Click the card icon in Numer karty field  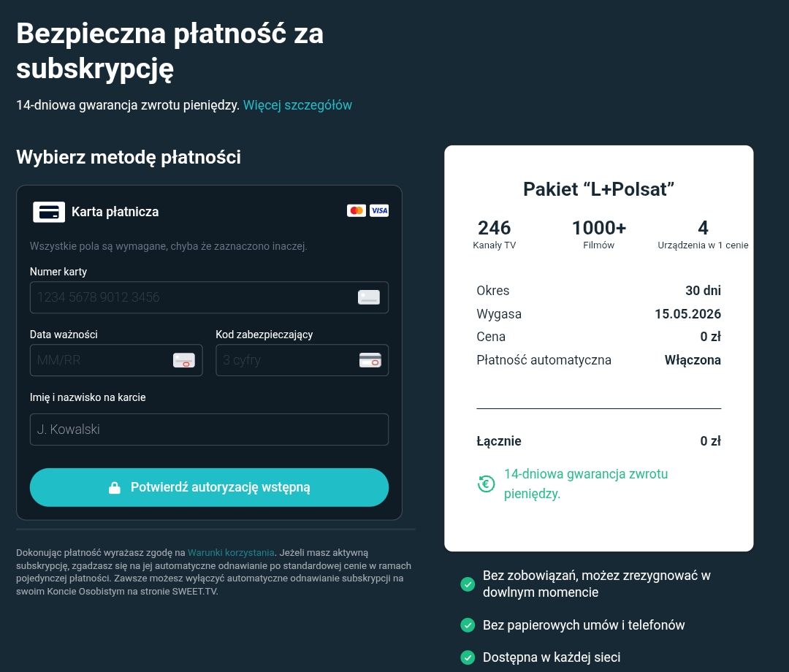pyautogui.click(x=369, y=297)
